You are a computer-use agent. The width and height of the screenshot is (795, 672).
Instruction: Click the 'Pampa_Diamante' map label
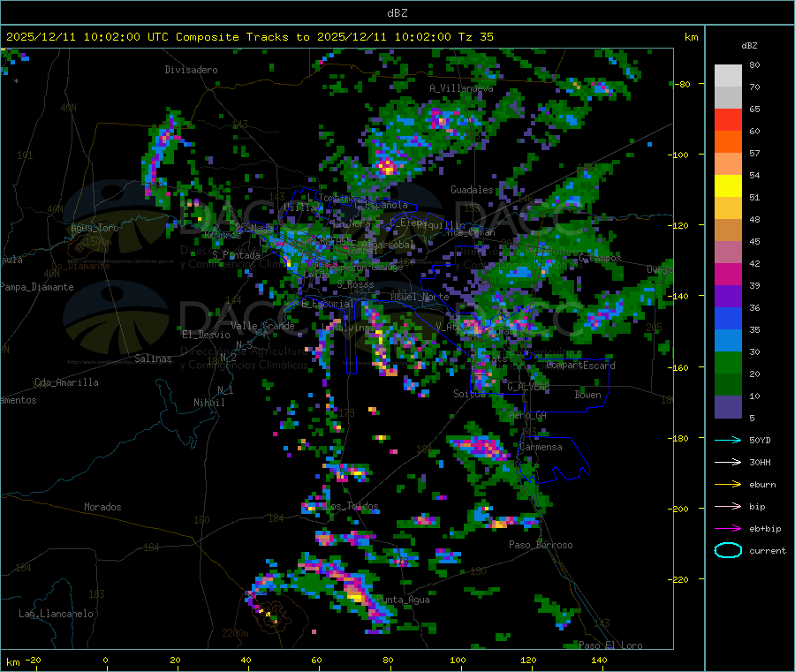[x=37, y=287]
